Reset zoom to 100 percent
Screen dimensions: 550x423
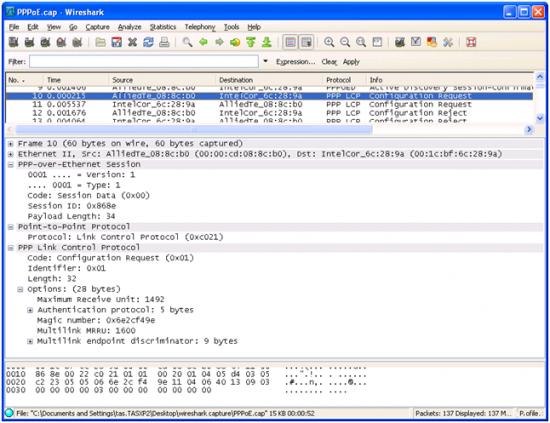[361, 42]
